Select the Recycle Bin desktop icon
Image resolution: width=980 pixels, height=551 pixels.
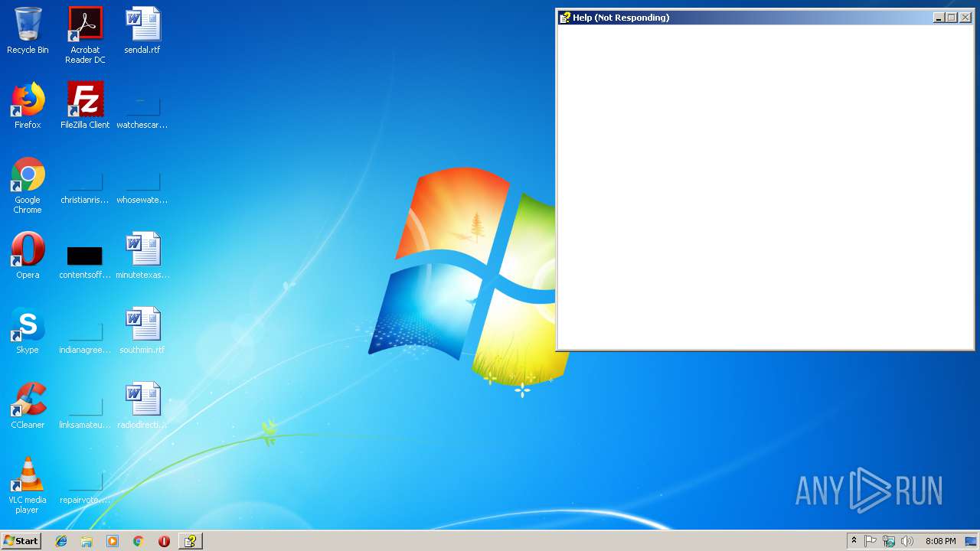pyautogui.click(x=28, y=31)
